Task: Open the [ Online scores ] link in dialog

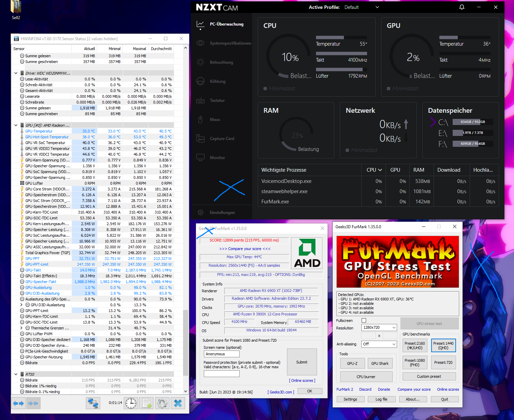Action: tap(302, 380)
